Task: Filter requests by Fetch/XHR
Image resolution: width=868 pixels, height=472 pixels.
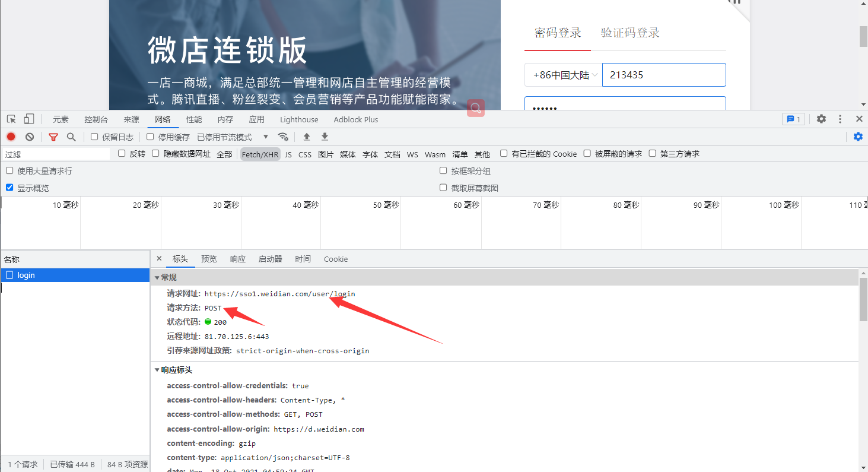Action: click(260, 154)
